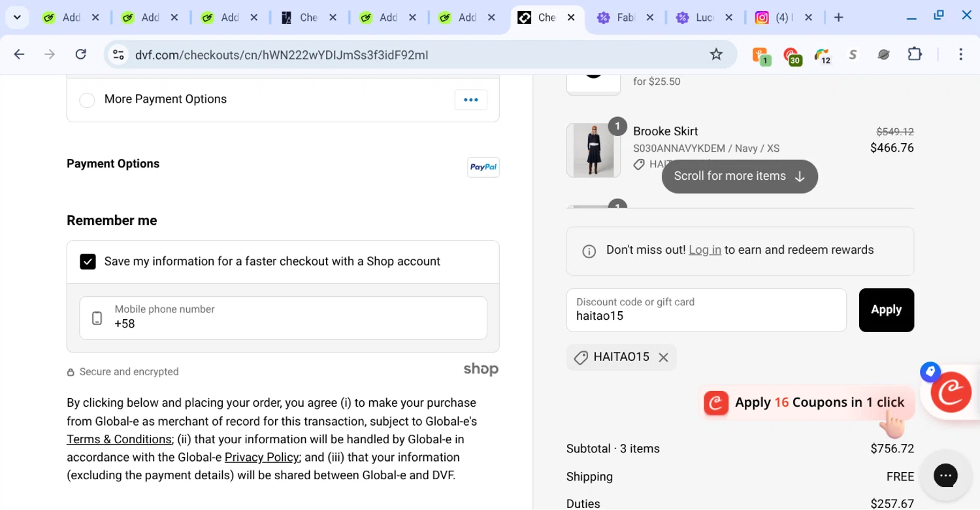This screenshot has height=510, width=980.
Task: Click the blue tag badge icon
Action: pos(930,372)
